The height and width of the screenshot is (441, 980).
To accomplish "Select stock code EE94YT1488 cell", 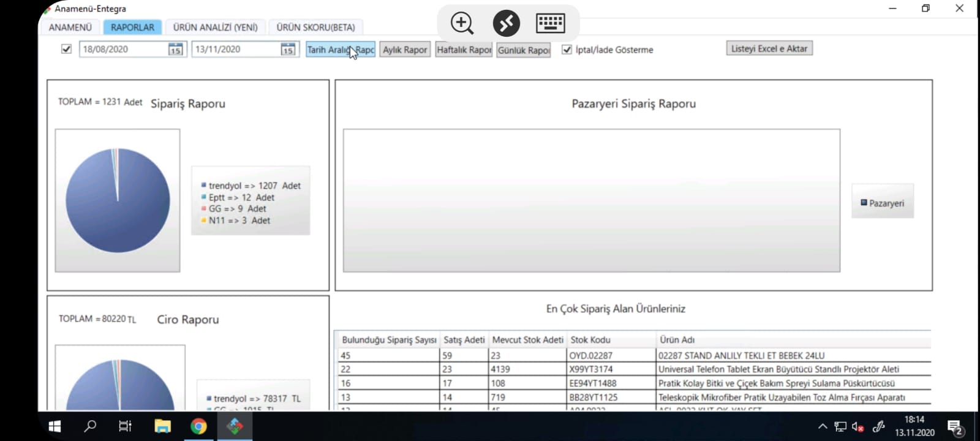I will (611, 383).
